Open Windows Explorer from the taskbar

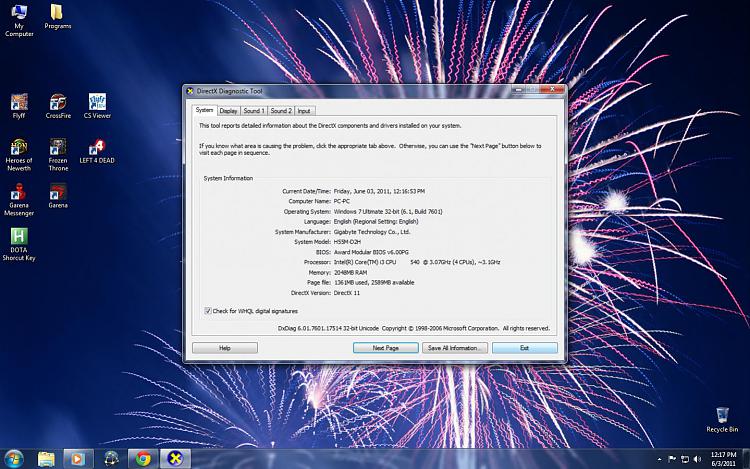(46, 459)
